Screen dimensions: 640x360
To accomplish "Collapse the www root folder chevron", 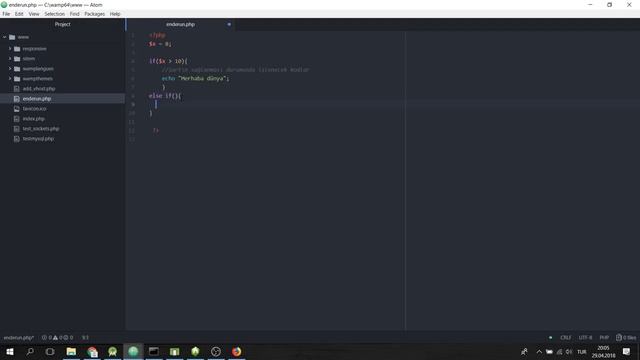I will (x=5, y=37).
